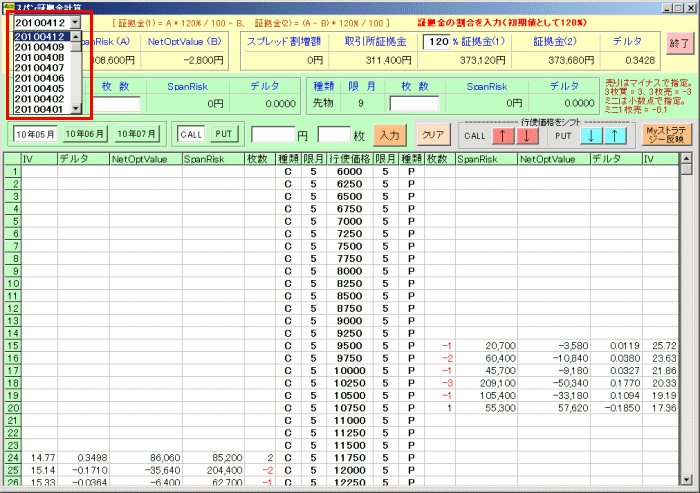Open the date dropdown arrow
This screenshot has width=700, height=493.
[x=76, y=22]
